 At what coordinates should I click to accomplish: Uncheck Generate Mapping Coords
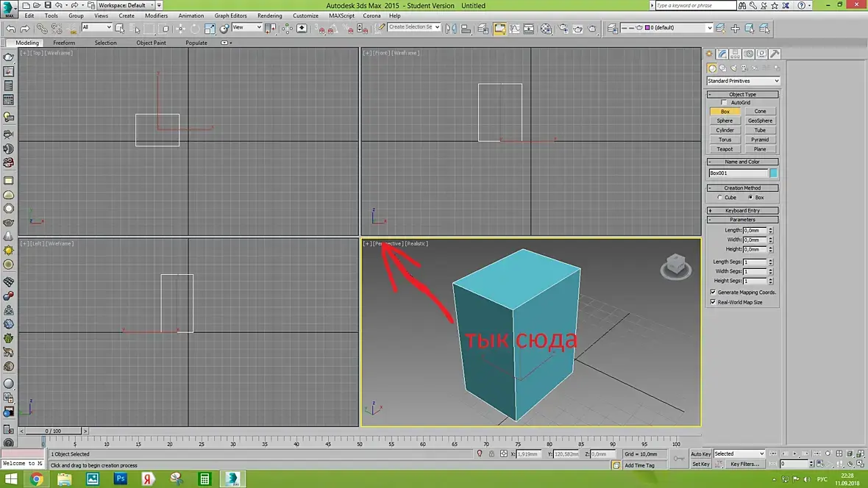713,293
